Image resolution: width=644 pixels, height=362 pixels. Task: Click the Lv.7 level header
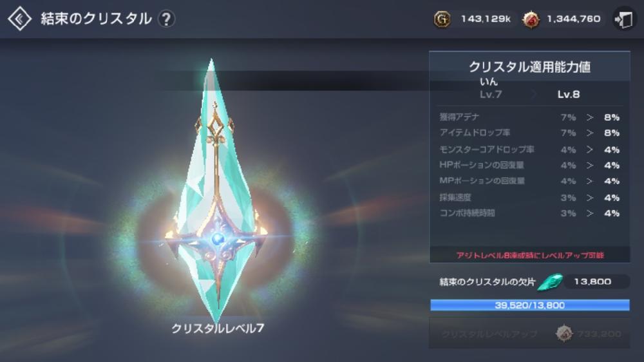(490, 95)
